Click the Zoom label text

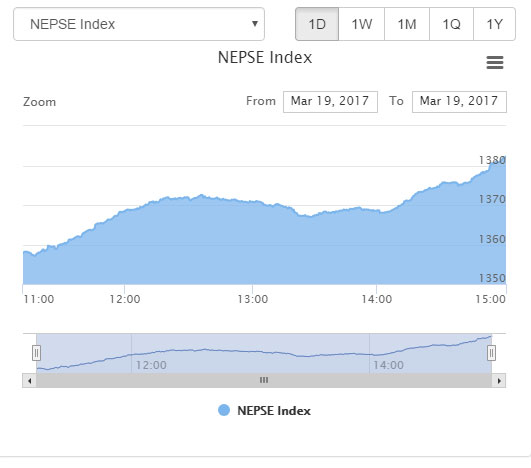tap(40, 102)
